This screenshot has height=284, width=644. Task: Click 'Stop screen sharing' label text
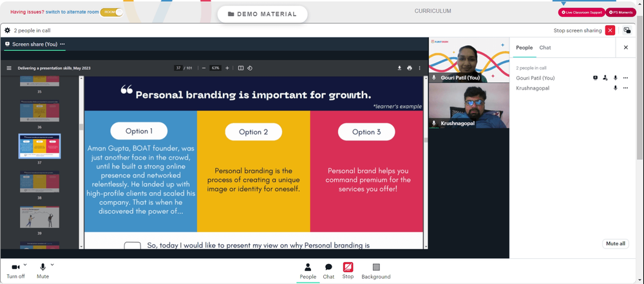(x=578, y=30)
